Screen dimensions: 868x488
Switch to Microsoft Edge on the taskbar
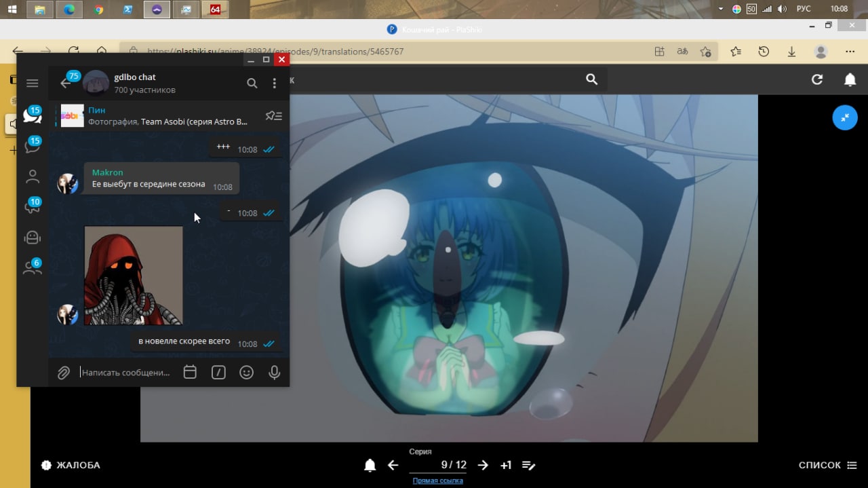69,10
